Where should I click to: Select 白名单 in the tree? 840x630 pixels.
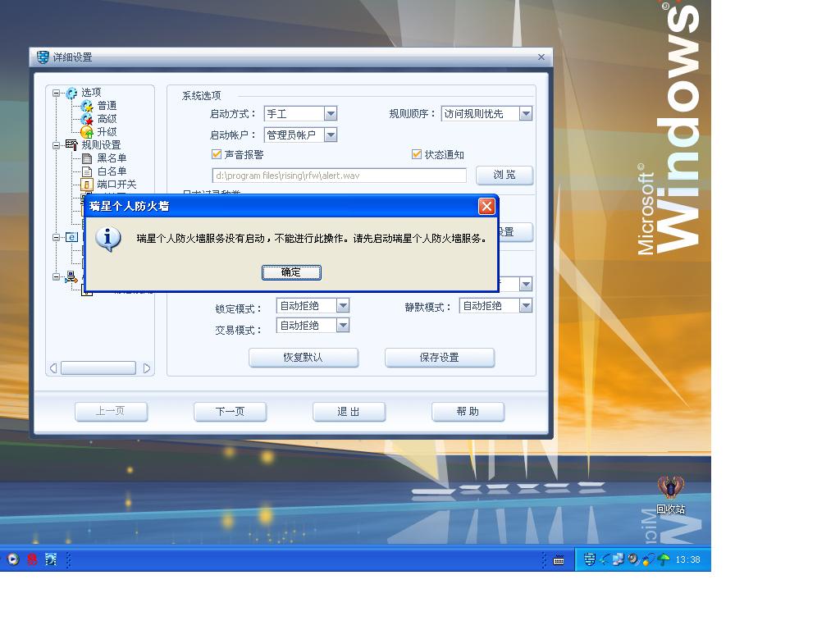point(112,171)
